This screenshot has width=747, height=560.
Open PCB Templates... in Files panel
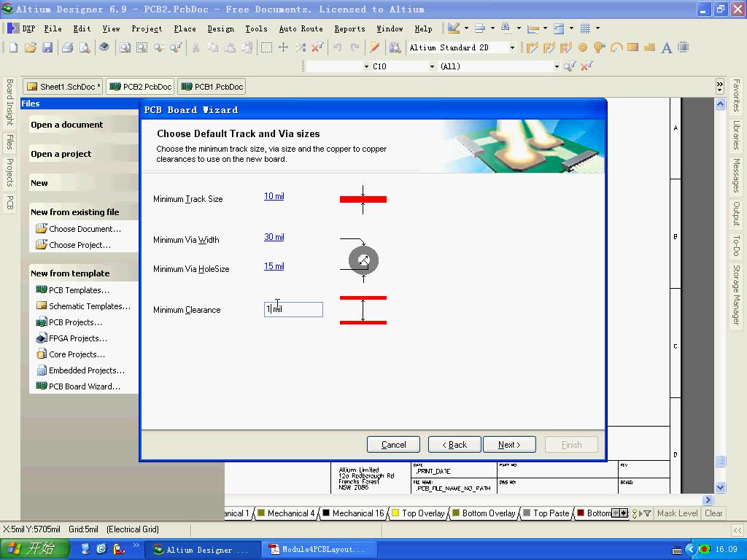pyautogui.click(x=73, y=290)
